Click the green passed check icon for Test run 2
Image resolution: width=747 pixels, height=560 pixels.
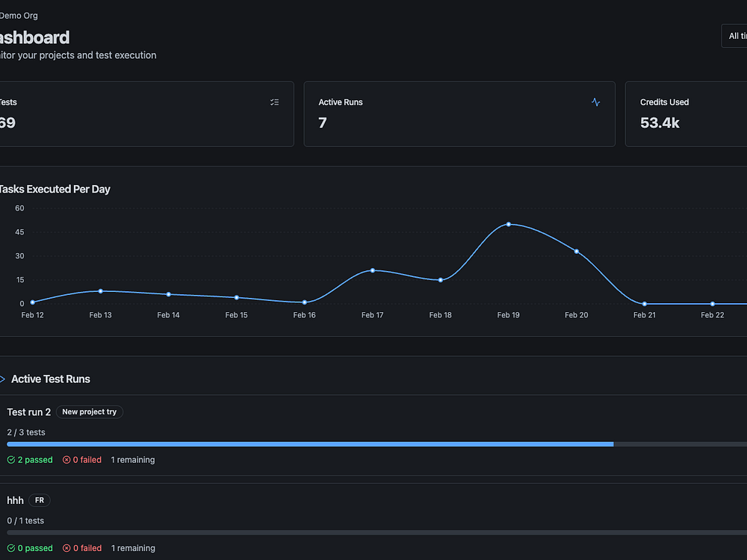(11, 460)
